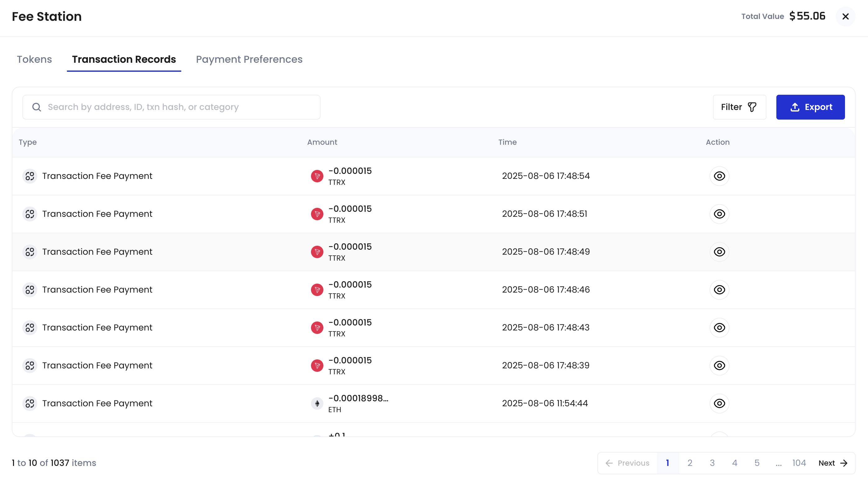This screenshot has width=868, height=488.
Task: Click eye icon for ETH fee payment
Action: 719,403
